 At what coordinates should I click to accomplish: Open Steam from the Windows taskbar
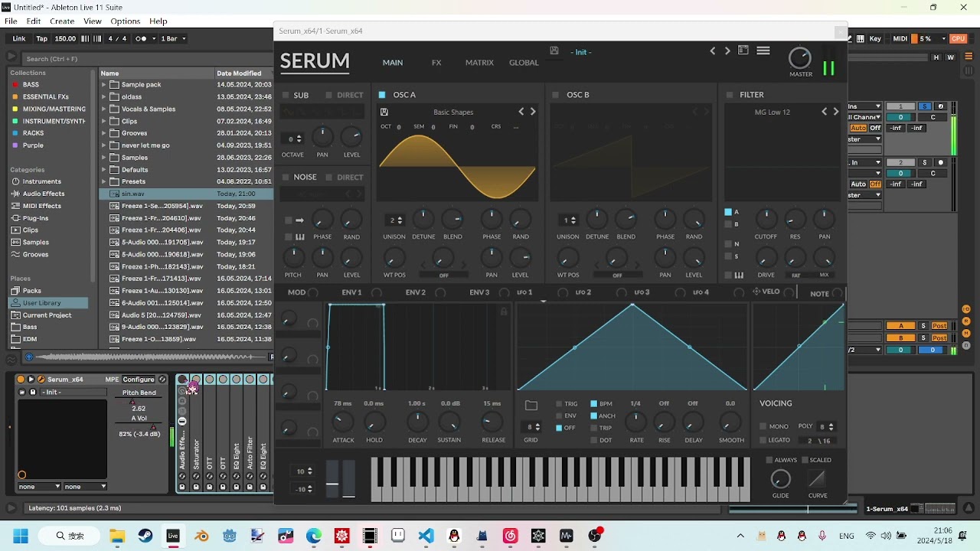(145, 536)
